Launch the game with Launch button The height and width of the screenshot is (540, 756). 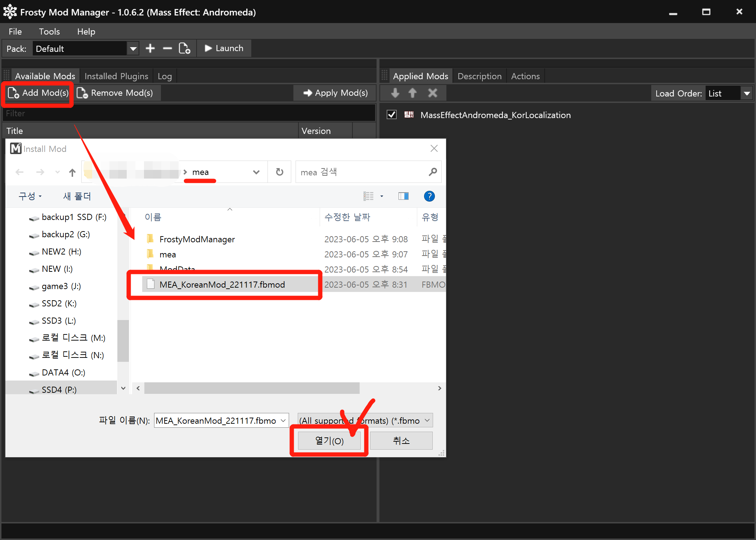(x=224, y=48)
